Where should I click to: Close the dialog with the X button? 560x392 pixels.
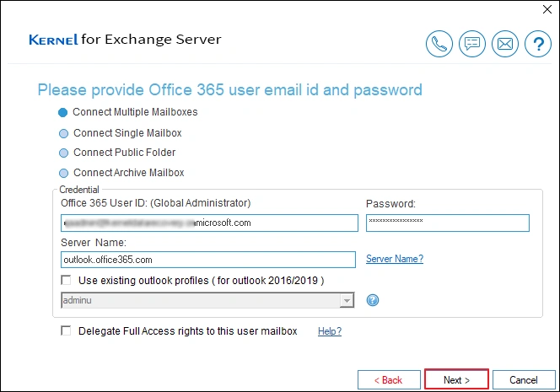pyautogui.click(x=547, y=9)
